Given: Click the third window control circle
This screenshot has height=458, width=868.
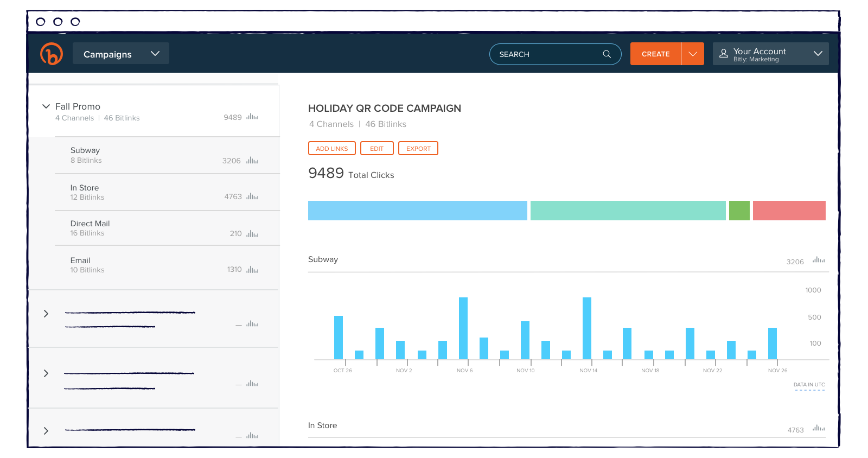Looking at the screenshot, I should click(75, 22).
